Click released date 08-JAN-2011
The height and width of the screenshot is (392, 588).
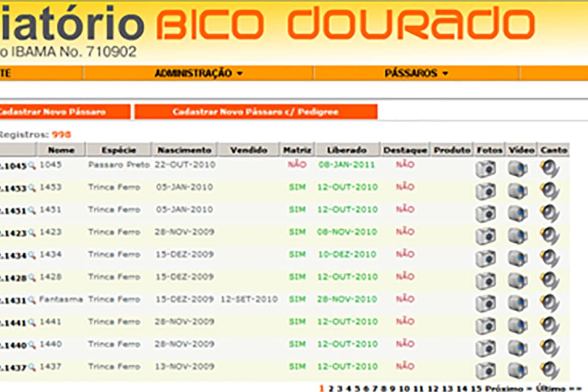pyautogui.click(x=346, y=165)
